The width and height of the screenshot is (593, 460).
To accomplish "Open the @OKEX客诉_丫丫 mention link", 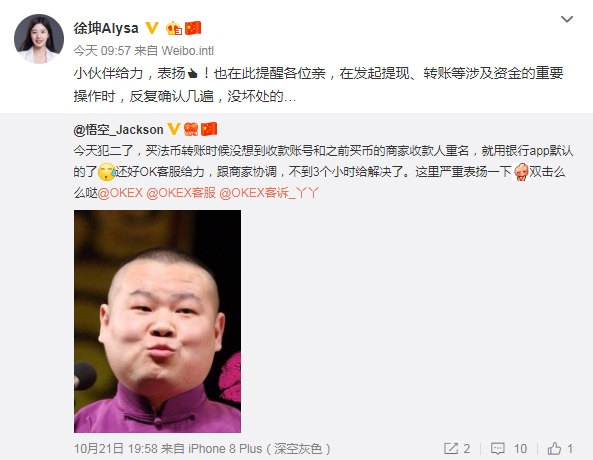I will [x=269, y=193].
